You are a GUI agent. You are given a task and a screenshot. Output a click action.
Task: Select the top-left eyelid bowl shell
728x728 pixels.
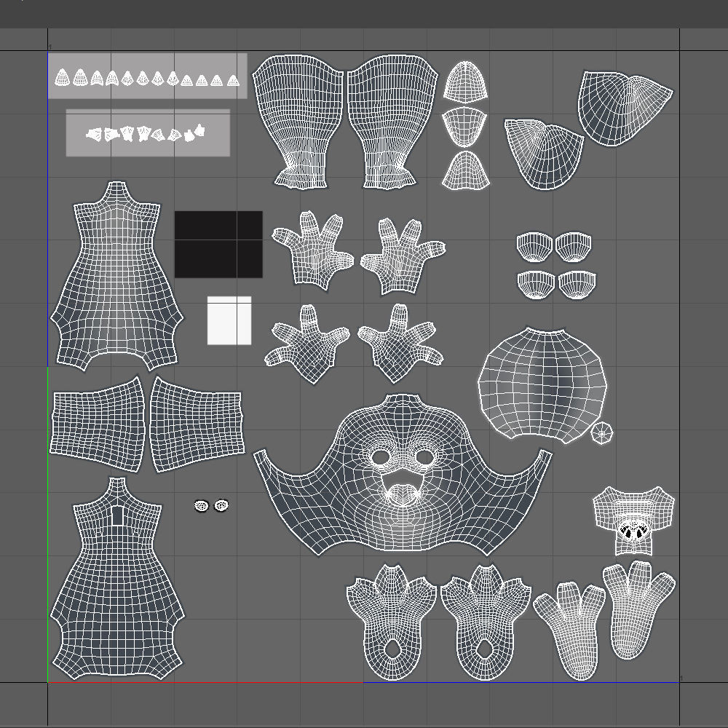(x=534, y=247)
